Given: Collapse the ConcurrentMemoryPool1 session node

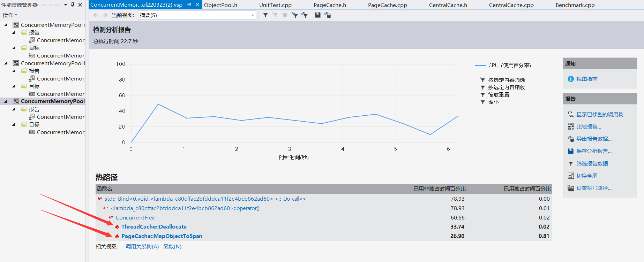Looking at the screenshot, I should (x=6, y=63).
